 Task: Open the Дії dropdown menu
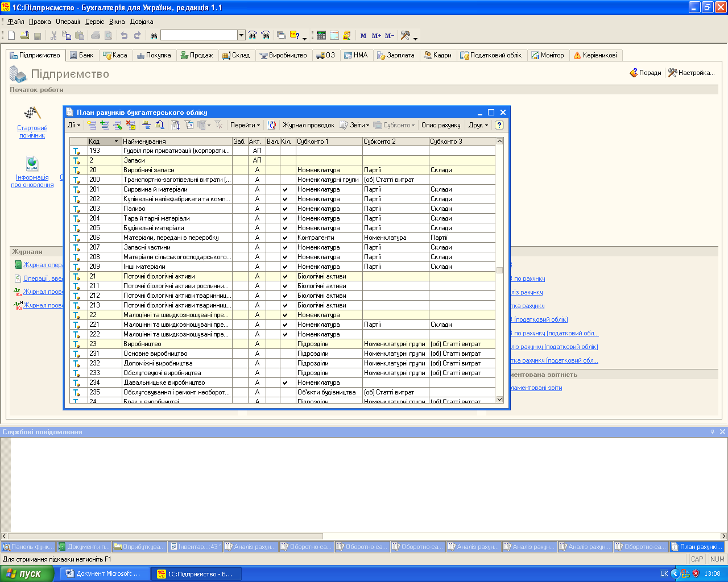(x=74, y=125)
